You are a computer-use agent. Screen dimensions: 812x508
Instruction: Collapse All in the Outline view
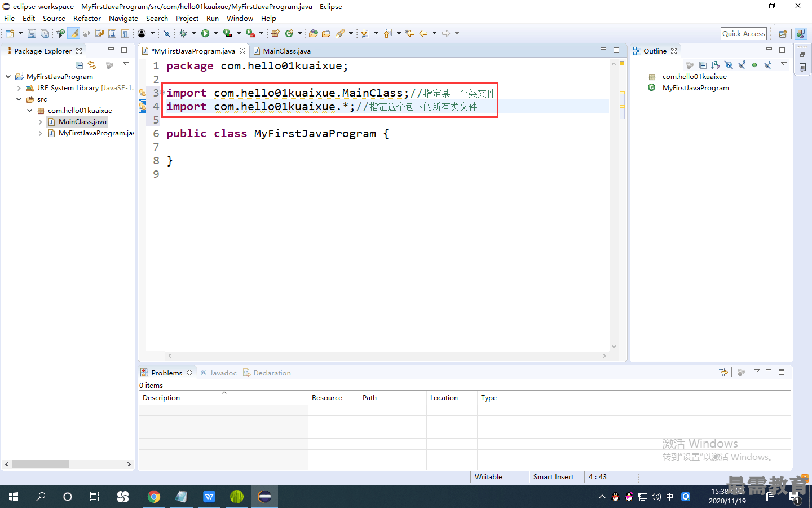[703, 65]
